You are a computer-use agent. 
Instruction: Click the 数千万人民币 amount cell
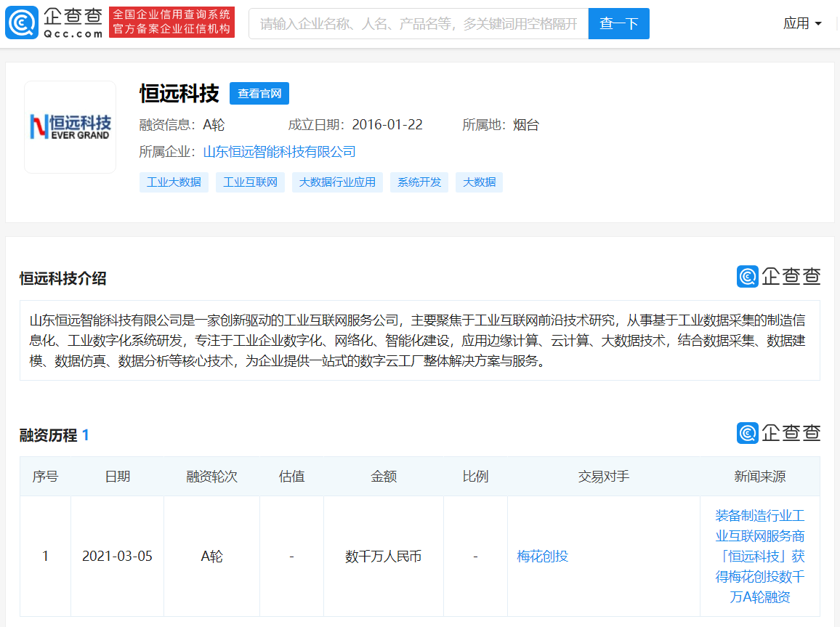384,557
